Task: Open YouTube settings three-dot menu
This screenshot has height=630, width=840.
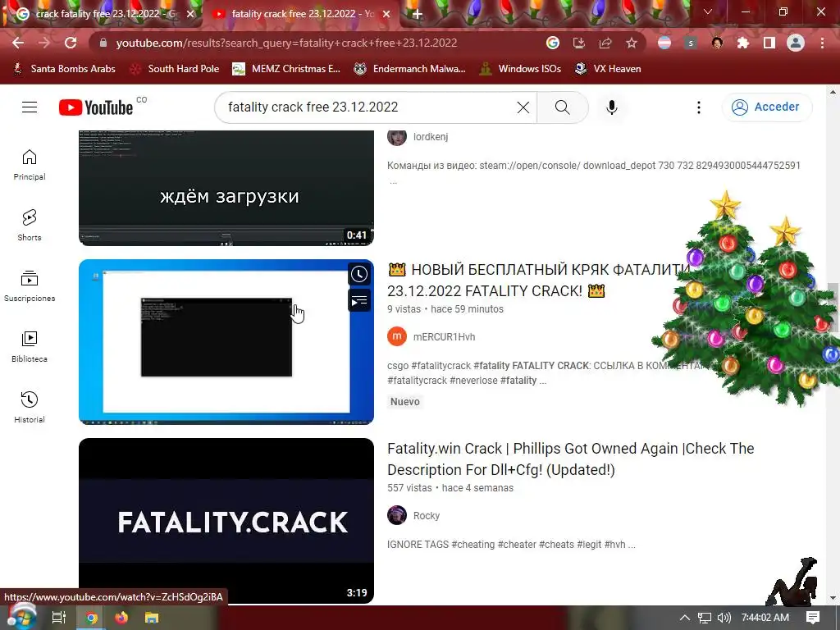Action: (699, 107)
